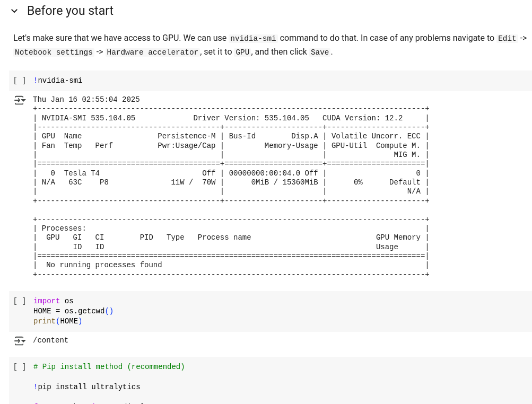Click the import os code line
Screen dimensions: 532x404
pos(53,301)
